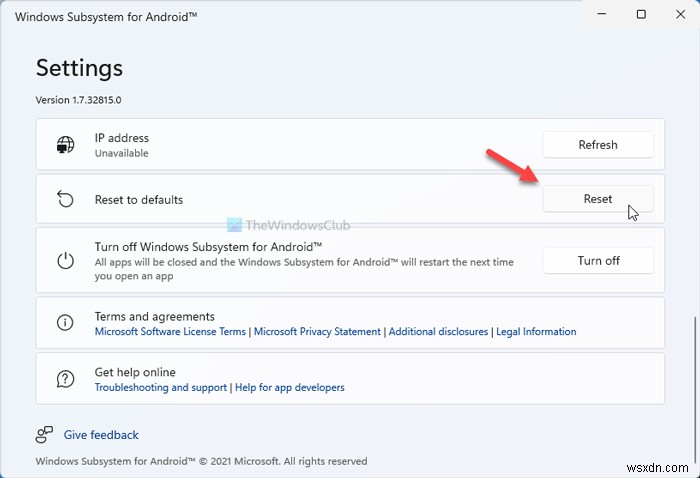
Task: Maximize the settings window
Action: click(x=641, y=14)
